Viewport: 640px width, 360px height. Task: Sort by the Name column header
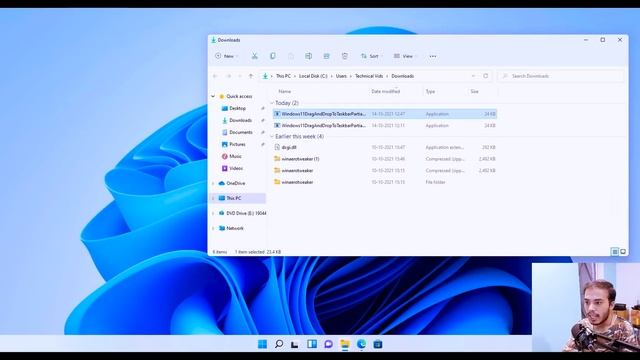point(285,91)
